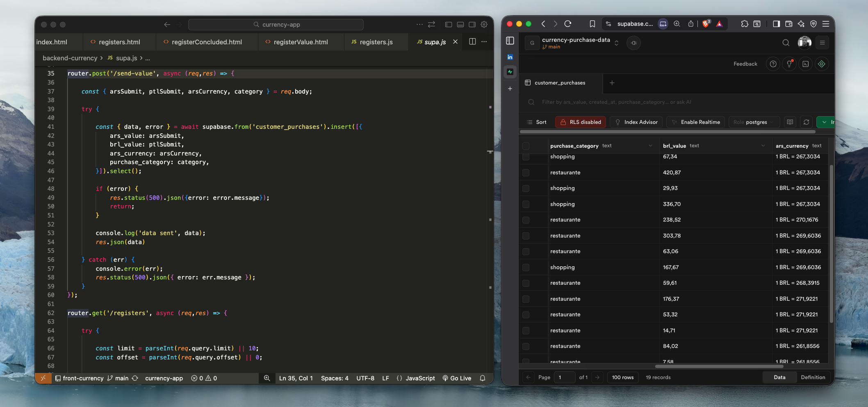Open main branch selector in status bar

click(118, 378)
